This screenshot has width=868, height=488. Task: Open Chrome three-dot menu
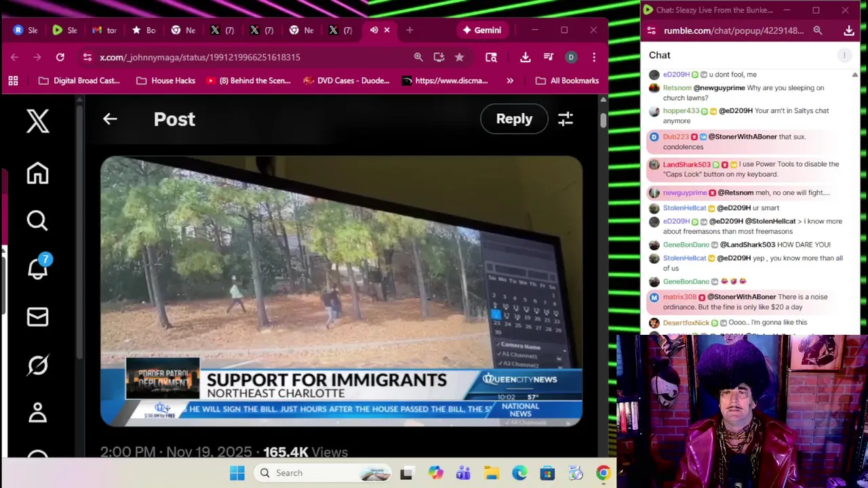[594, 58]
